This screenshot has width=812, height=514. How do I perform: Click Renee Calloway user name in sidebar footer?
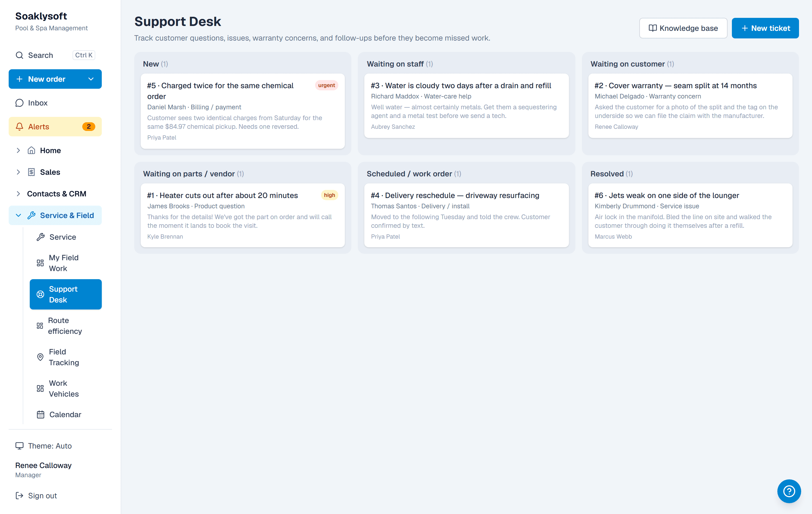tap(43, 465)
